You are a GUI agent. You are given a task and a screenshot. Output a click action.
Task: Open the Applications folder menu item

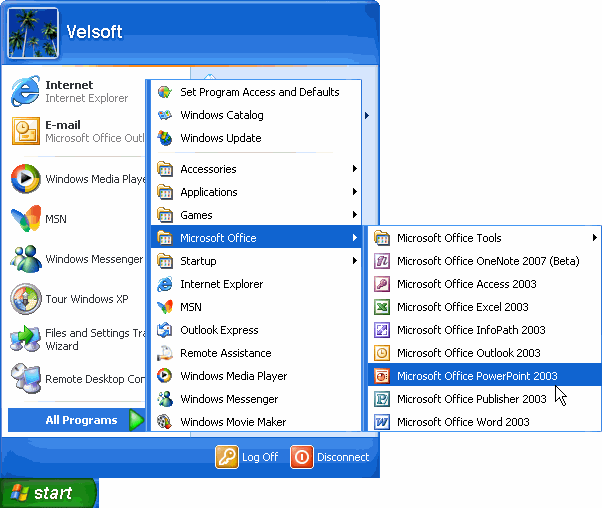click(x=256, y=192)
